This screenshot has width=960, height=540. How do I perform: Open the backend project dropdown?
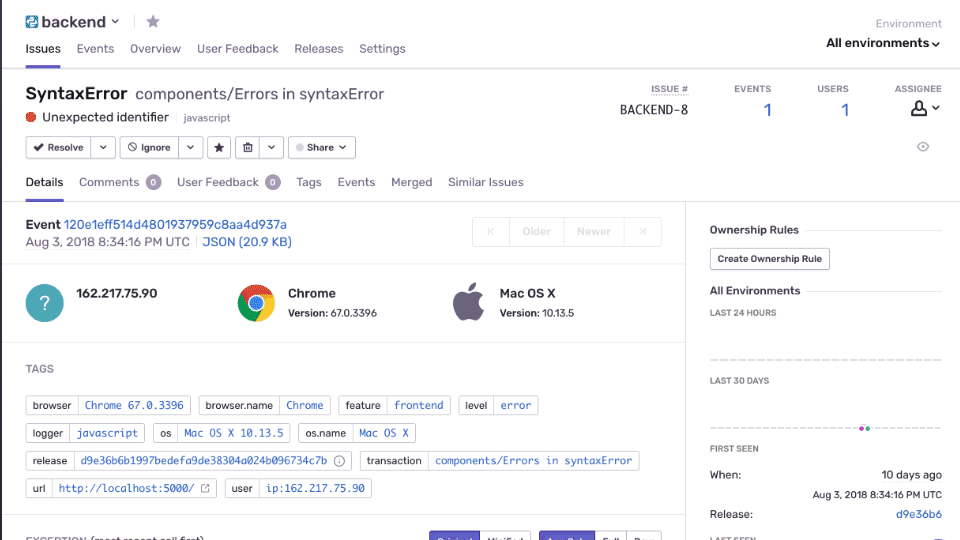115,21
